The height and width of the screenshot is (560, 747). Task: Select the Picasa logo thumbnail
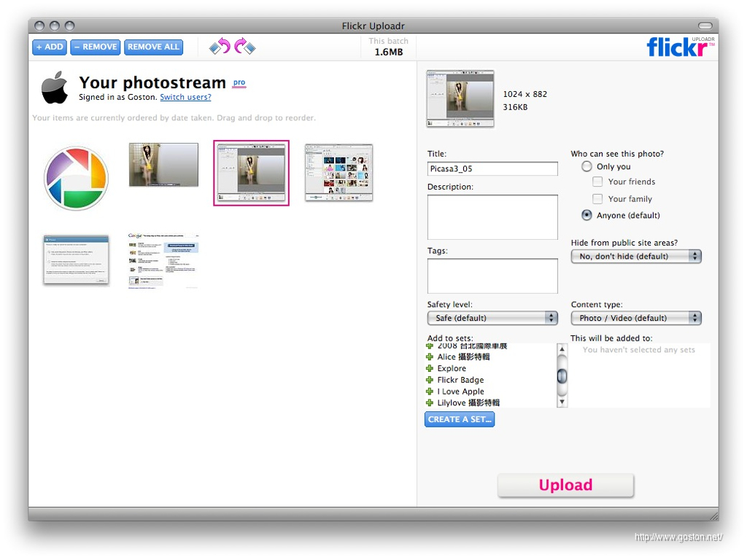pos(76,179)
